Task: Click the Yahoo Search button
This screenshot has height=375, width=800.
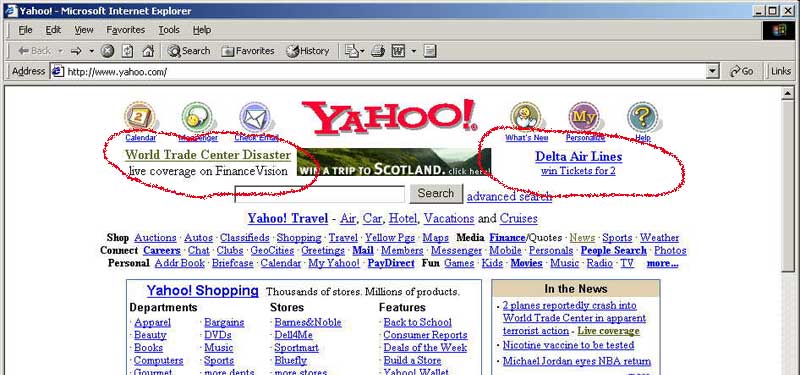Action: pyautogui.click(x=436, y=193)
